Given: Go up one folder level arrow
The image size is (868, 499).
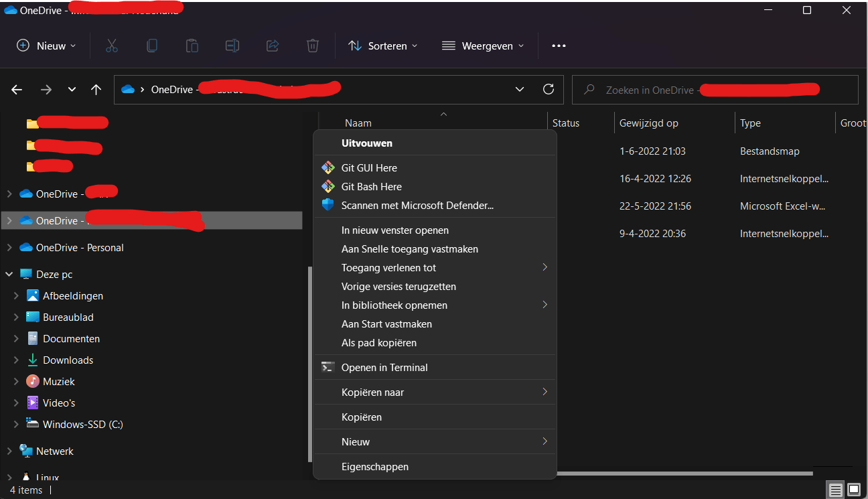Looking at the screenshot, I should click(96, 90).
